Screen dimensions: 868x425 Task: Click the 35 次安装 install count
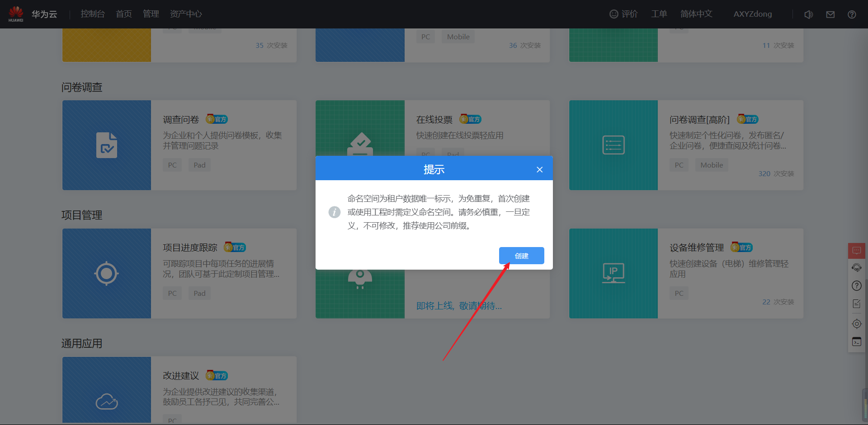271,46
